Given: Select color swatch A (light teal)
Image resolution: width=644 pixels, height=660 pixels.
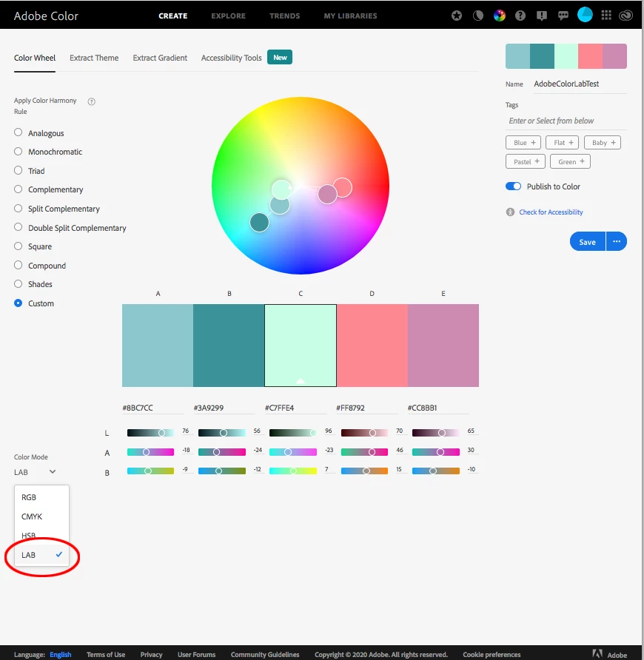Looking at the screenshot, I should [158, 345].
